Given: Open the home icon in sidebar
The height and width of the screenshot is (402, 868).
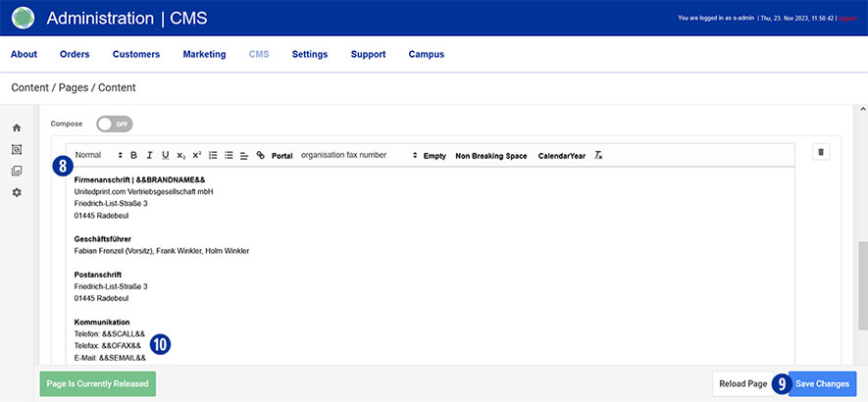Looking at the screenshot, I should (x=17, y=128).
